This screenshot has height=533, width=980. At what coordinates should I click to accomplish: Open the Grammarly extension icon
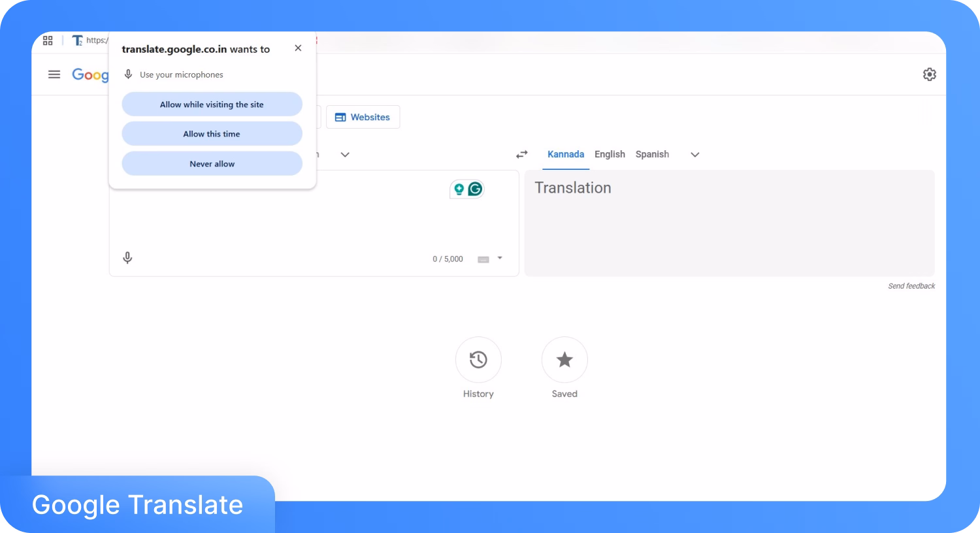click(475, 189)
